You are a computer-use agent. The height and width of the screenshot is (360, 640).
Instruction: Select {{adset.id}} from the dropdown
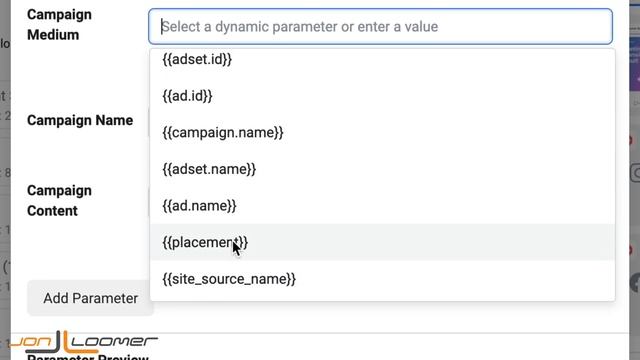[x=382, y=60]
